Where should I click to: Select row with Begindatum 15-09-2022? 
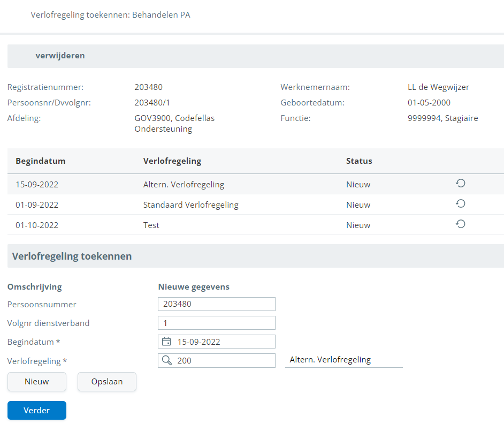coord(37,185)
